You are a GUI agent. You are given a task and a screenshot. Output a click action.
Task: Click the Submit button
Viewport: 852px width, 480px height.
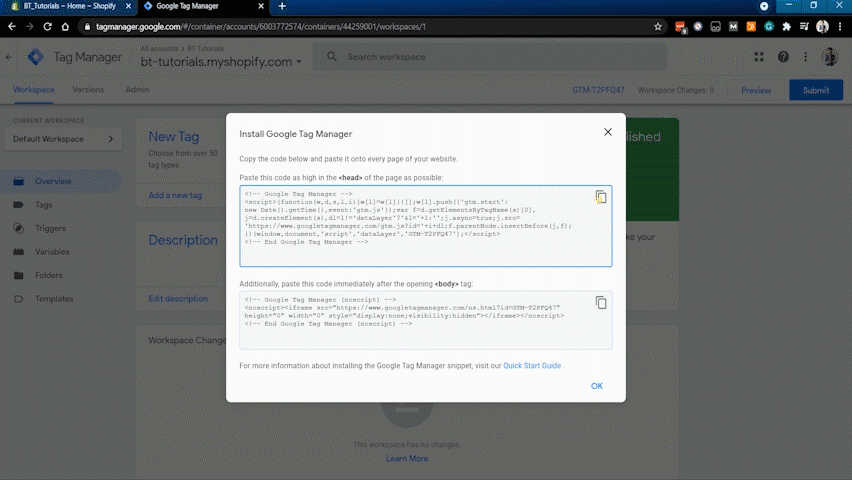click(x=816, y=90)
